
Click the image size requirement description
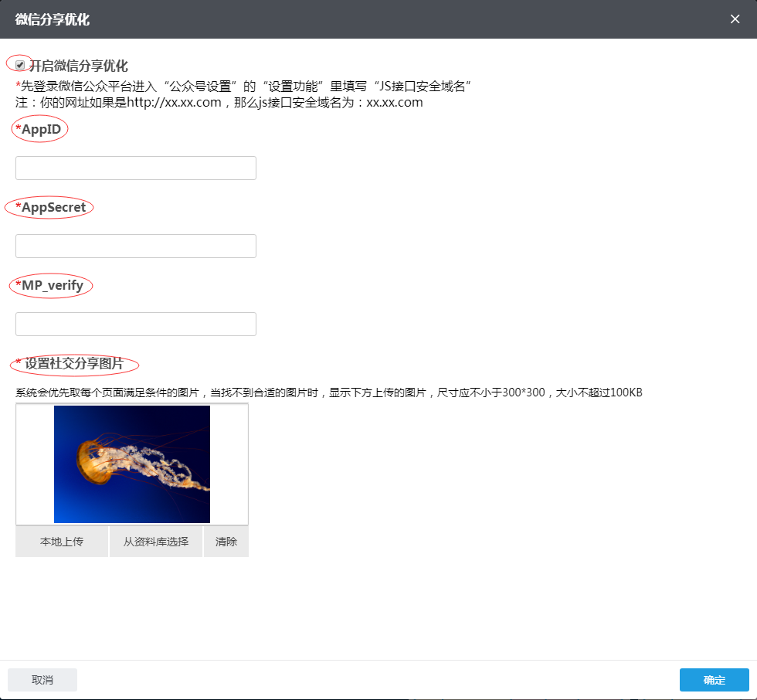click(329, 392)
